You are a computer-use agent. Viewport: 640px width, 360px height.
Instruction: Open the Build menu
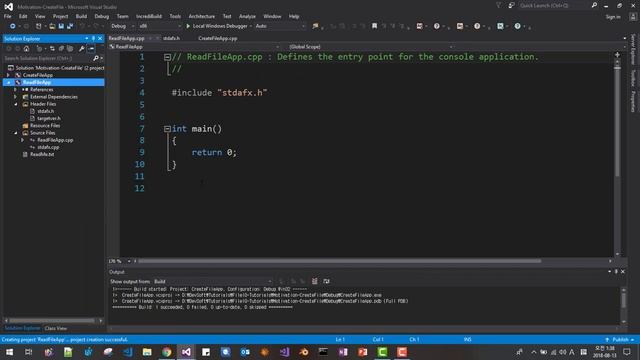81,16
